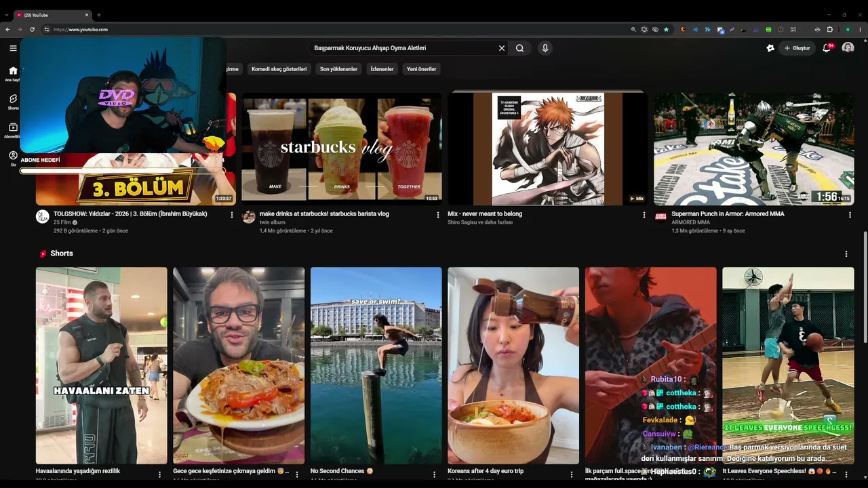Open YouTube notifications bell
868x488 pixels.
[x=827, y=48]
